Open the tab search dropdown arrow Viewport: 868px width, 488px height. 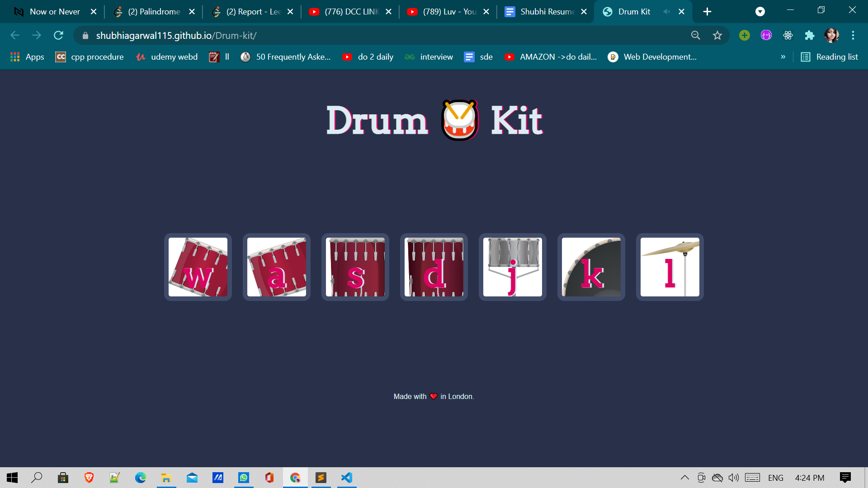pyautogui.click(x=760, y=12)
